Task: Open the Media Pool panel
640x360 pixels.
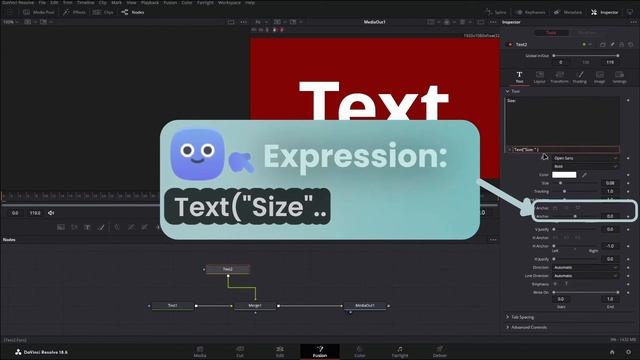Action: pos(38,12)
